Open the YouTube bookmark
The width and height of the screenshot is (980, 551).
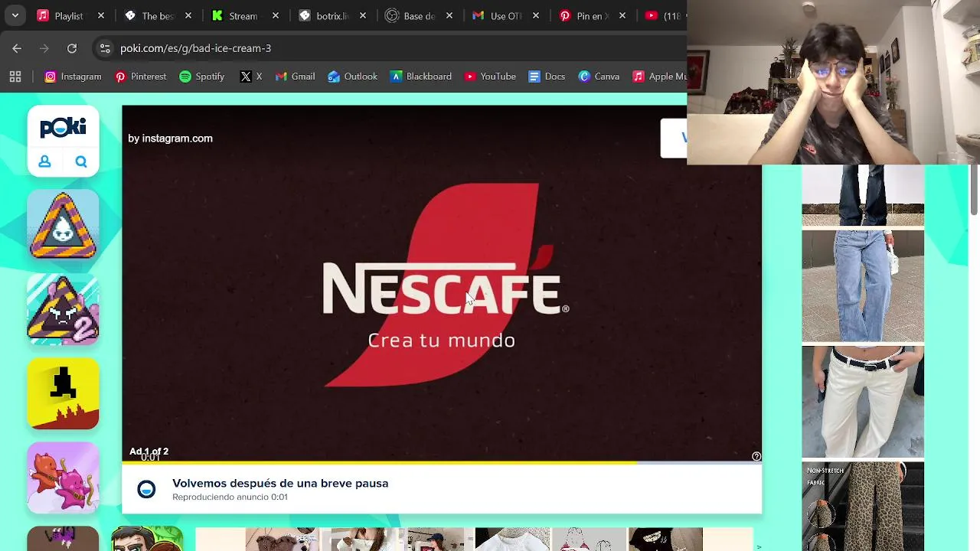pyautogui.click(x=490, y=77)
